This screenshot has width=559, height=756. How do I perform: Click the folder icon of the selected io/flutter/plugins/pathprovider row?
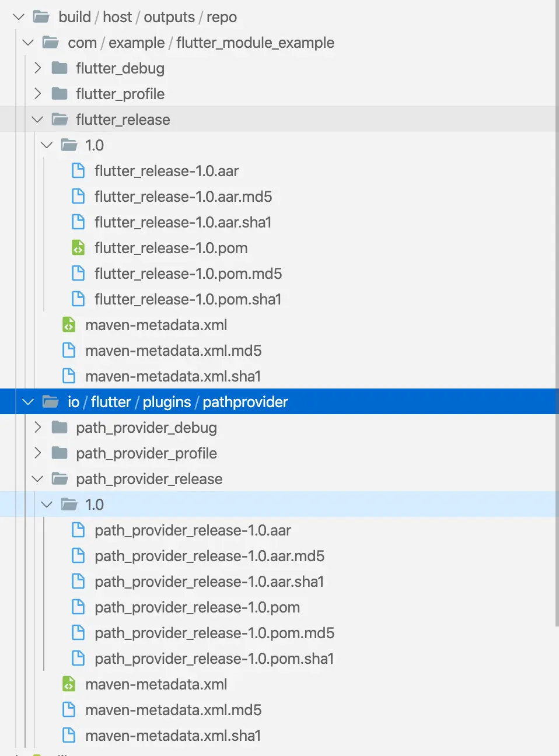[51, 402]
